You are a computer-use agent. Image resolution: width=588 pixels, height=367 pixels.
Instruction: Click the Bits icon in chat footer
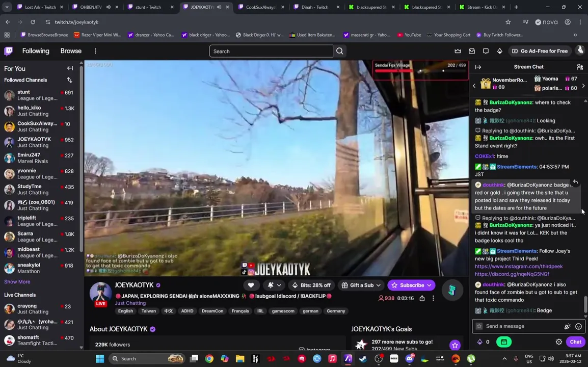(x=479, y=342)
